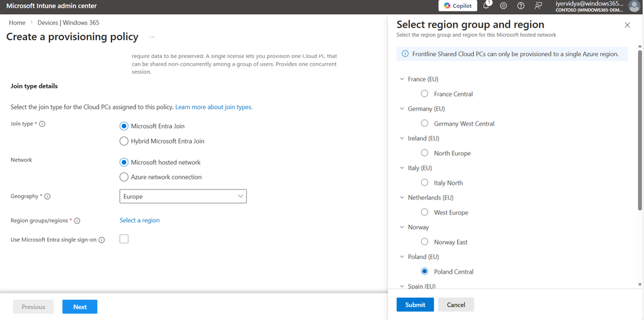Open the settings gear icon
The height and width of the screenshot is (320, 644).
tap(503, 6)
